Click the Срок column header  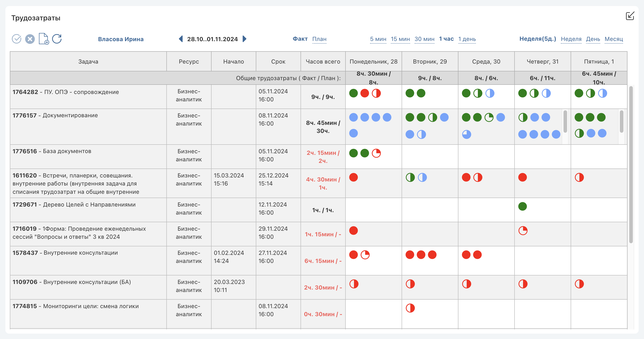(278, 62)
